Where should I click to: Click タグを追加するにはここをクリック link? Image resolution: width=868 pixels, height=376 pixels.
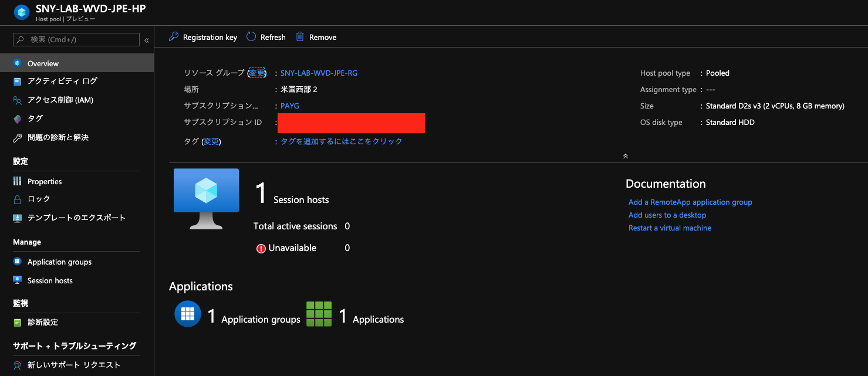pos(342,141)
